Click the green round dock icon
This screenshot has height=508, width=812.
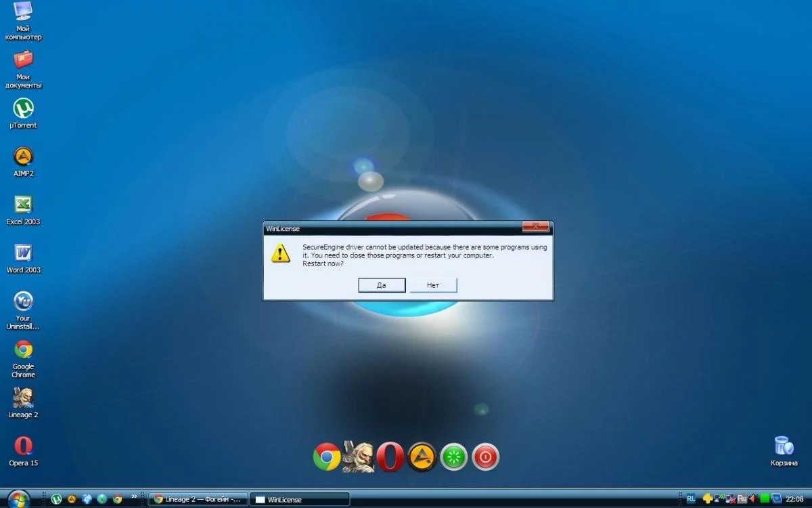point(454,457)
